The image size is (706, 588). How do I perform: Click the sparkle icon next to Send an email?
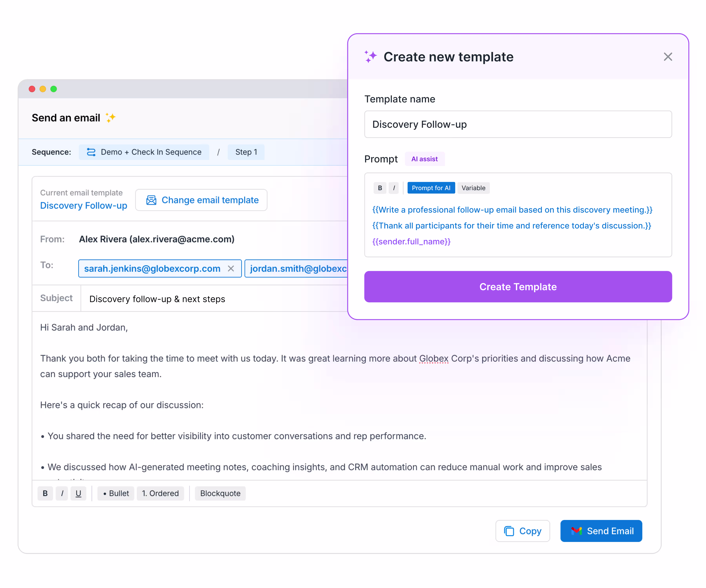tap(111, 118)
